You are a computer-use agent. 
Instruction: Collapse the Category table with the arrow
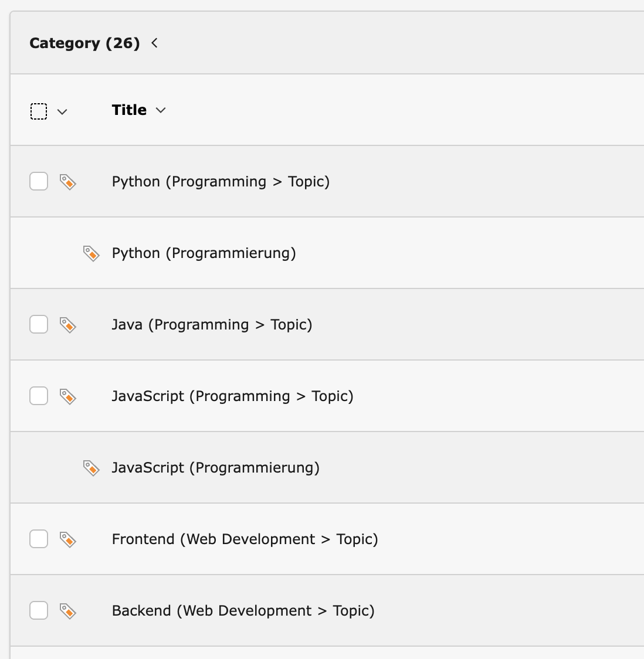[154, 43]
